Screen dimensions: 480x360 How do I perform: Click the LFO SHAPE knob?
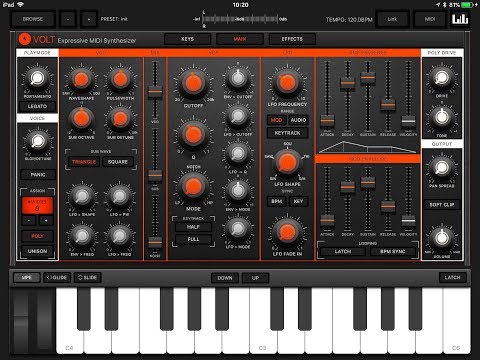tap(287, 163)
